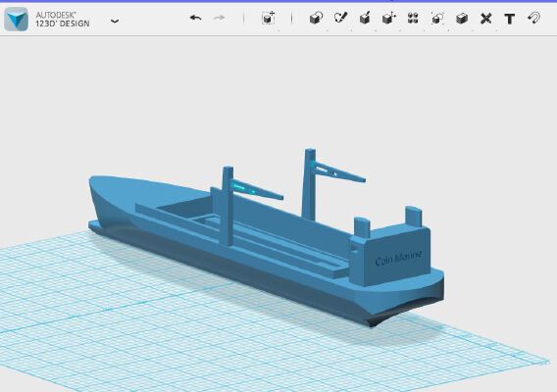The image size is (557, 392).
Task: Open the Modify tool
Action: (x=389, y=18)
